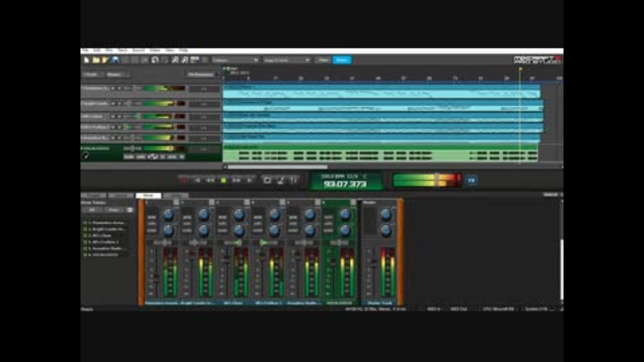Click the round icon next to None in Show Tracks
This screenshot has width=644, height=362.
(129, 210)
